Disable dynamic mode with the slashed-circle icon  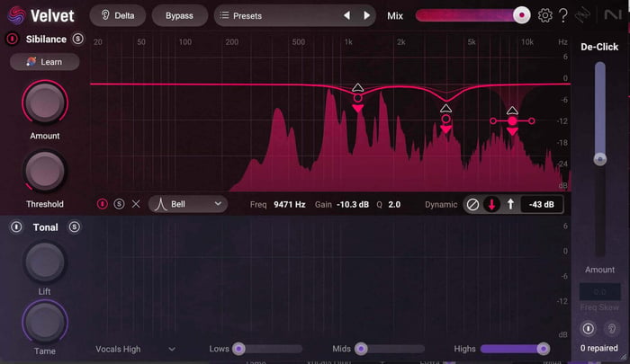[x=472, y=204]
